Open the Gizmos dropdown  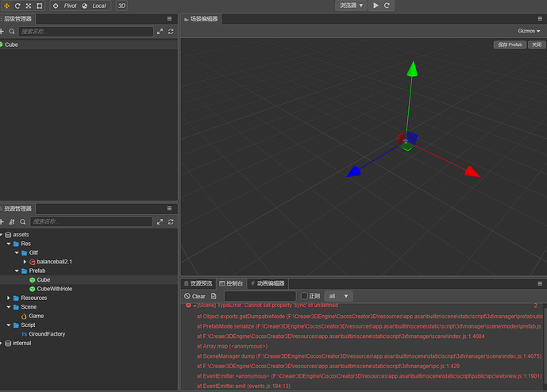click(x=529, y=31)
